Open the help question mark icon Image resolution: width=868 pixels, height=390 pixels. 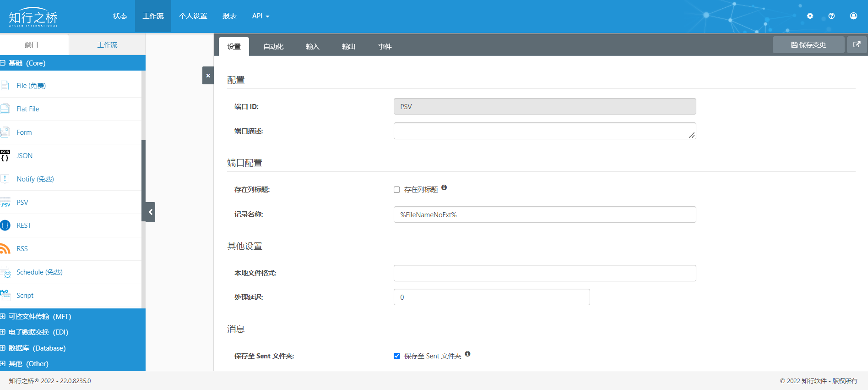coord(831,16)
